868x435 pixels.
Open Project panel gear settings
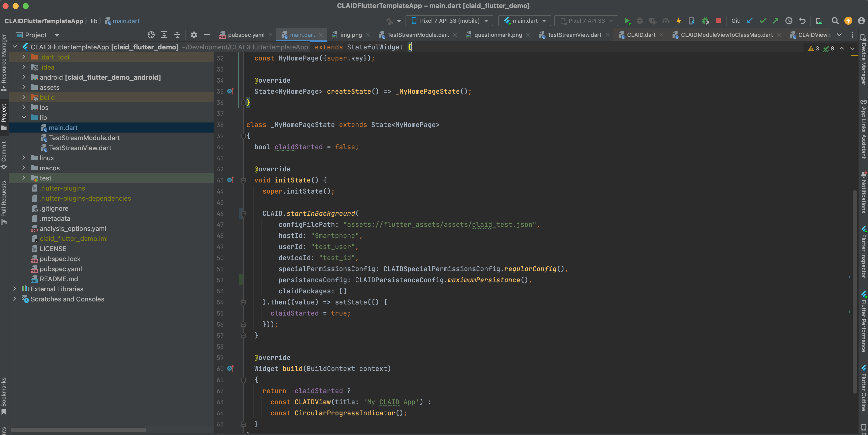[x=194, y=35]
